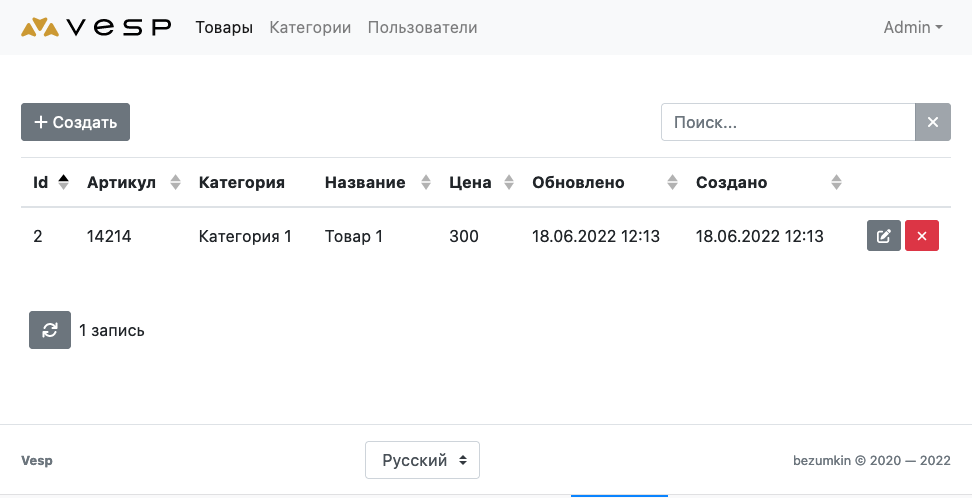This screenshot has width=972, height=498.
Task: Switch to Пользователи navigation tab
Action: point(422,27)
